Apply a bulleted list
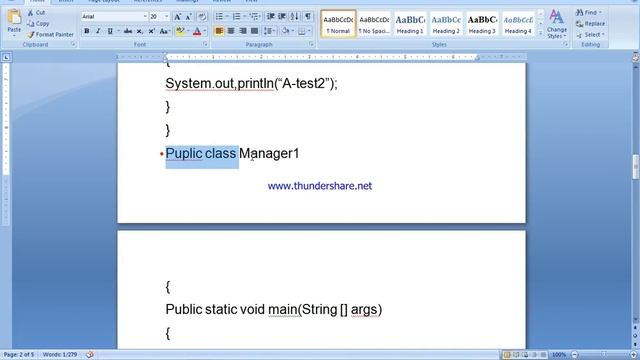The image size is (640, 360). (219, 16)
